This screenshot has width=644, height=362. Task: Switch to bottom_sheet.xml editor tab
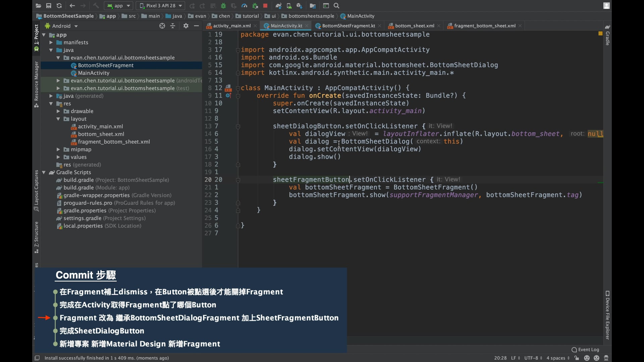click(x=414, y=26)
